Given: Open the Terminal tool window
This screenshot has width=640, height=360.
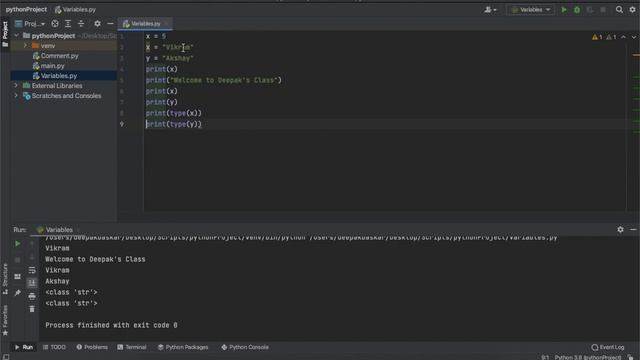Looking at the screenshot, I should point(131,347).
